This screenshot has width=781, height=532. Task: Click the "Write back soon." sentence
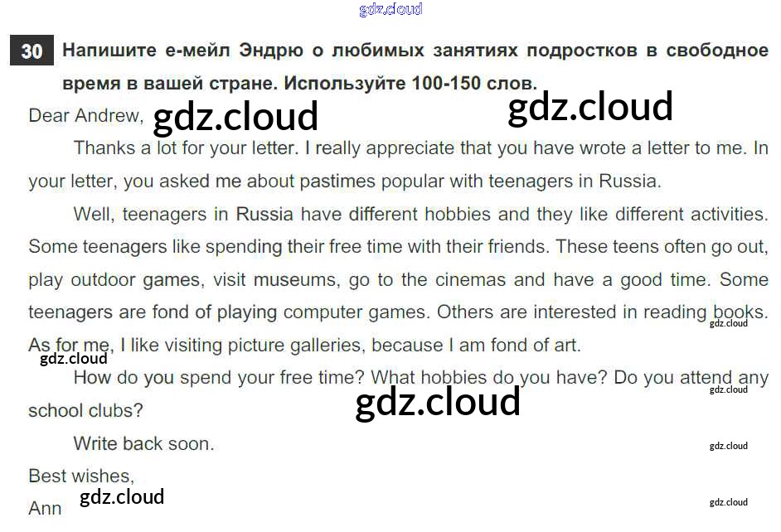(143, 443)
